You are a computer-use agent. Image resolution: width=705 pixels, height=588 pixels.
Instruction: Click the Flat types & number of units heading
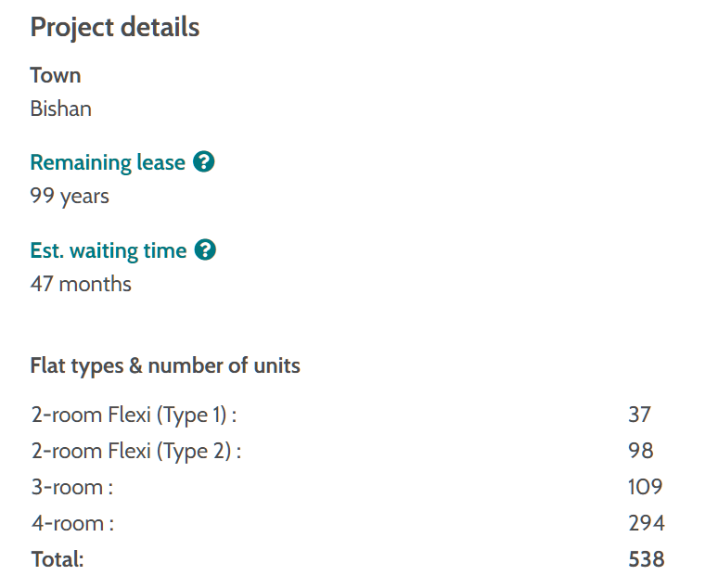tap(165, 365)
